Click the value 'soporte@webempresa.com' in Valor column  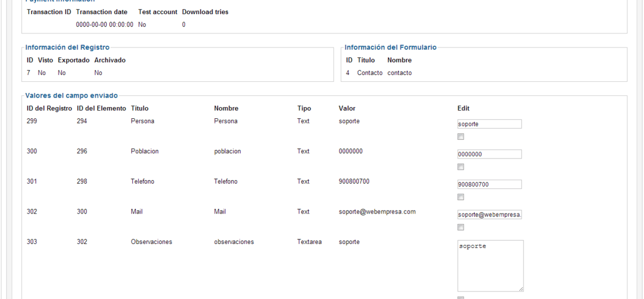click(x=377, y=211)
